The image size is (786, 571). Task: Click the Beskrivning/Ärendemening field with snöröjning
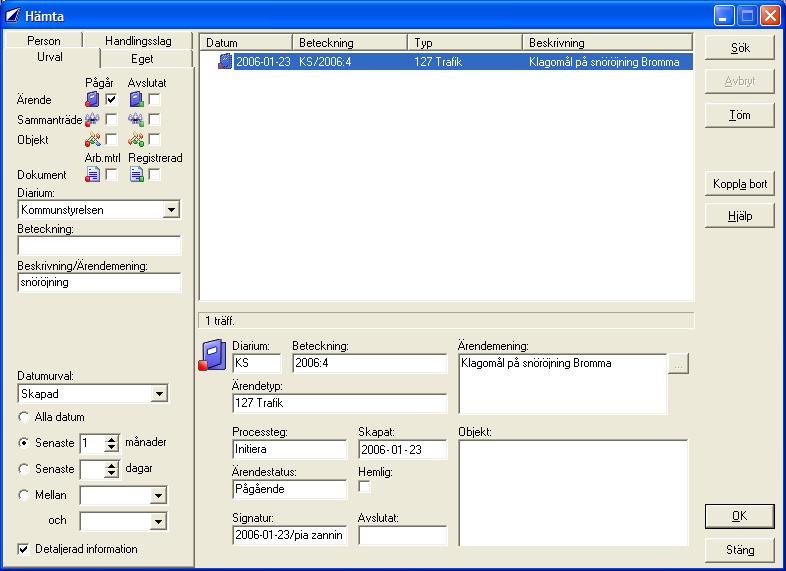coord(99,282)
